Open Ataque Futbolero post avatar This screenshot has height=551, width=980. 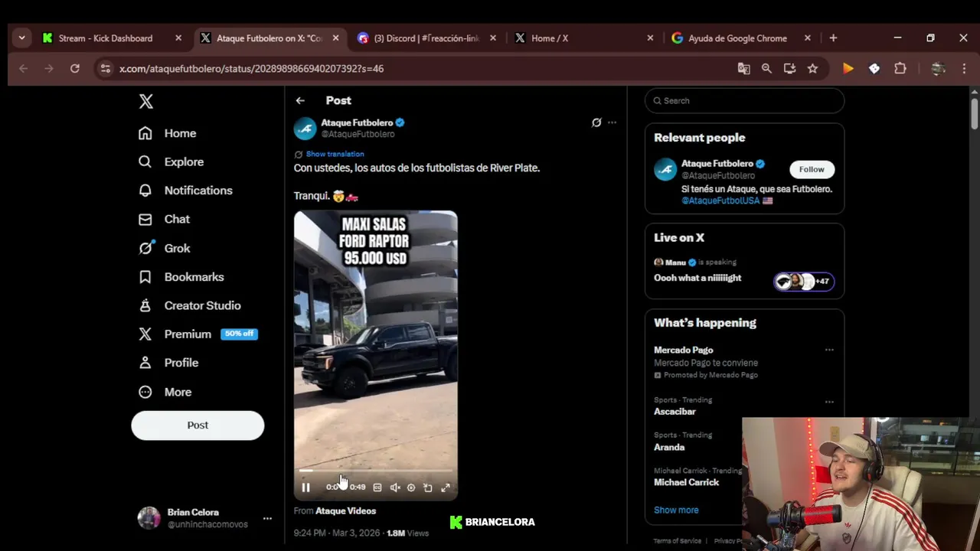(x=305, y=128)
